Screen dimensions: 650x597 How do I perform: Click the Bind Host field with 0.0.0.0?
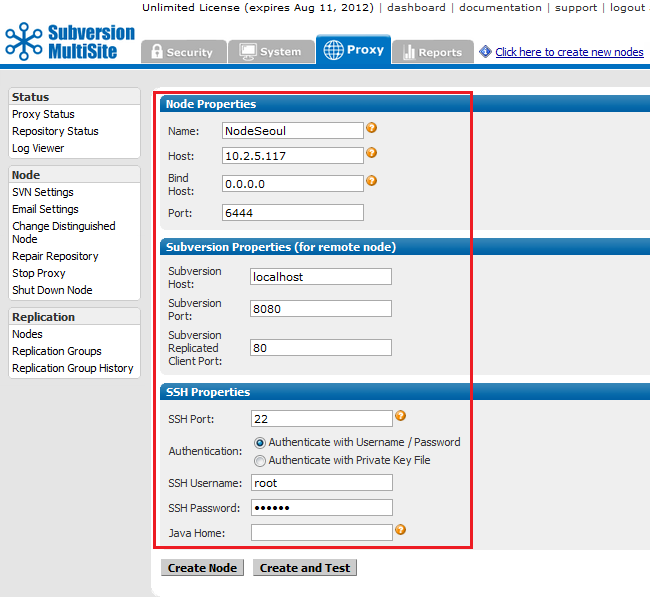coord(293,183)
